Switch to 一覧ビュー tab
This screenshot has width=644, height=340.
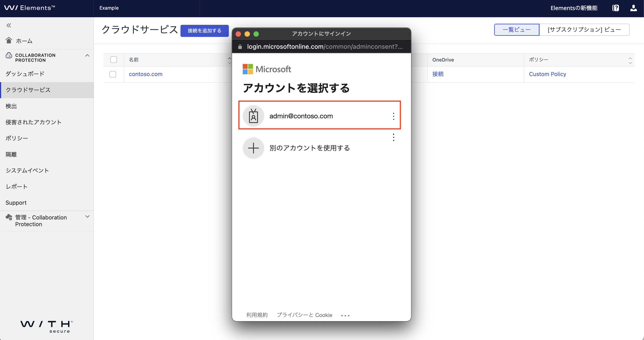[x=517, y=30]
